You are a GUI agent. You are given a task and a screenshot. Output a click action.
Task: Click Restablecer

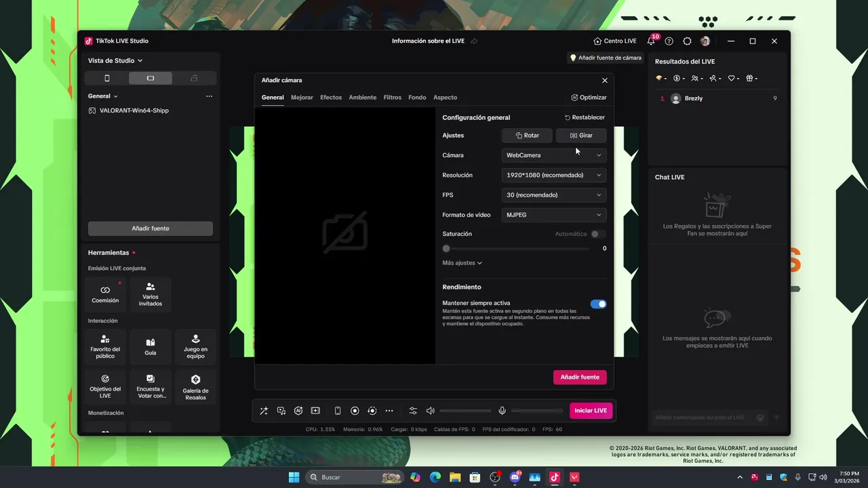coord(585,117)
